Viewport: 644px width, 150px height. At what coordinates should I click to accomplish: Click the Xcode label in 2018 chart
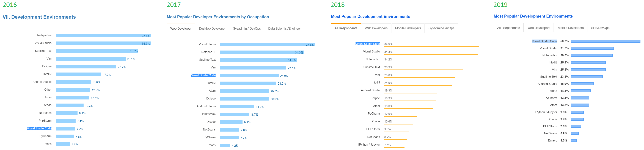(x=376, y=121)
